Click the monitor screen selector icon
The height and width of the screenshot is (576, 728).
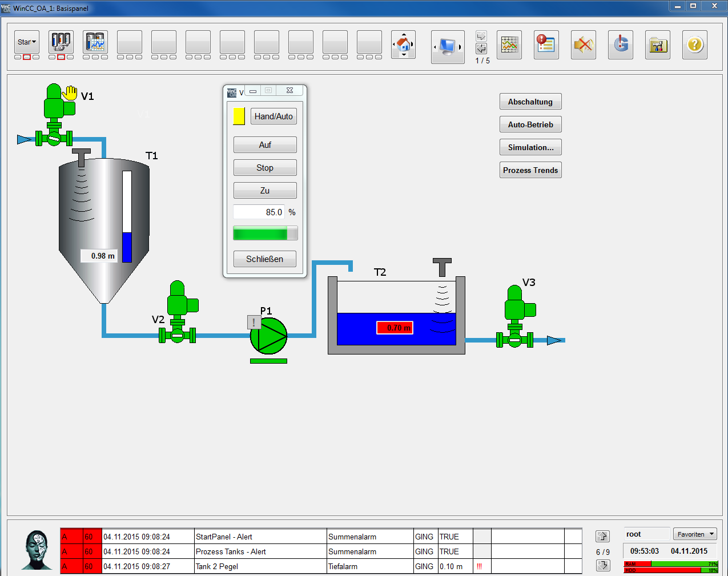[447, 47]
